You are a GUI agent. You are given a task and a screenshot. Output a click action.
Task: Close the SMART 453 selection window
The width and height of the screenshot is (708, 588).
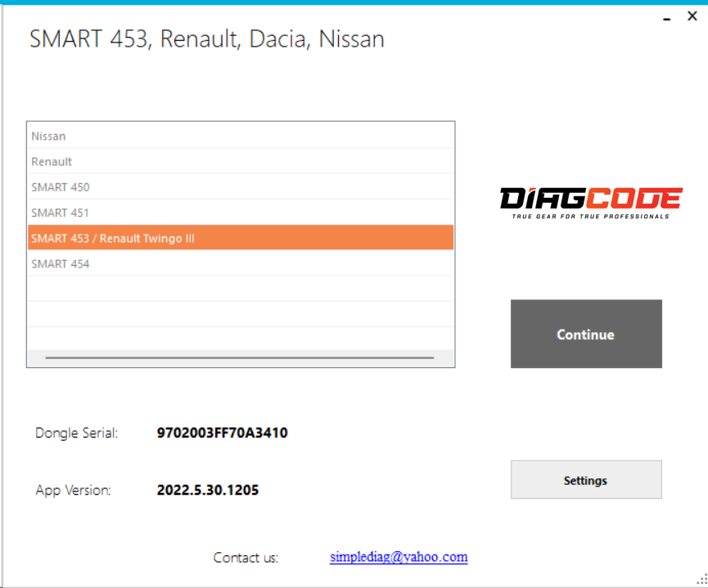click(x=692, y=15)
